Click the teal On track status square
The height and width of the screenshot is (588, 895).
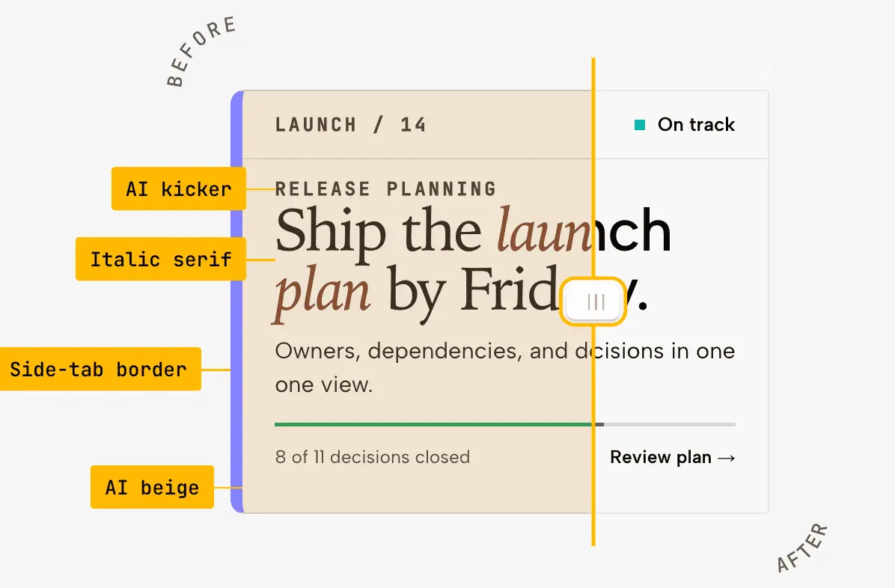tap(640, 124)
